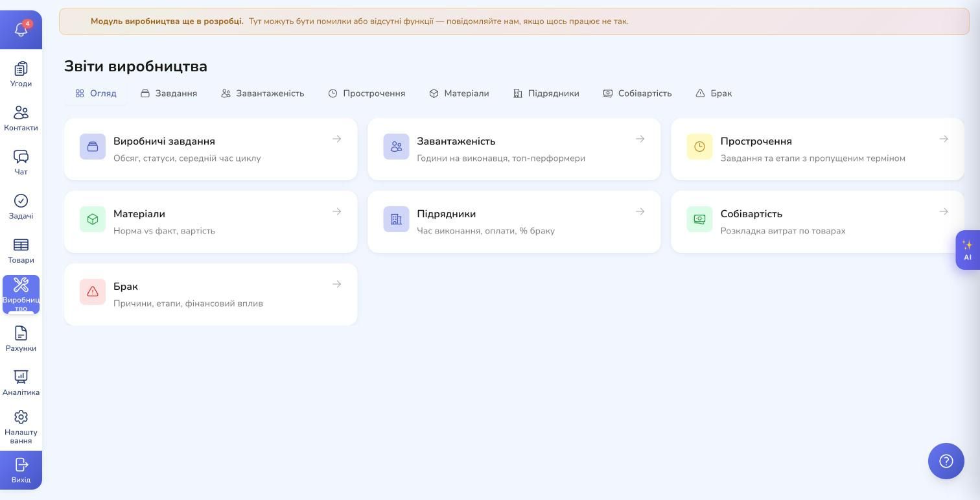Click 'Години на виконавця, топ-перформери' text

tap(501, 158)
